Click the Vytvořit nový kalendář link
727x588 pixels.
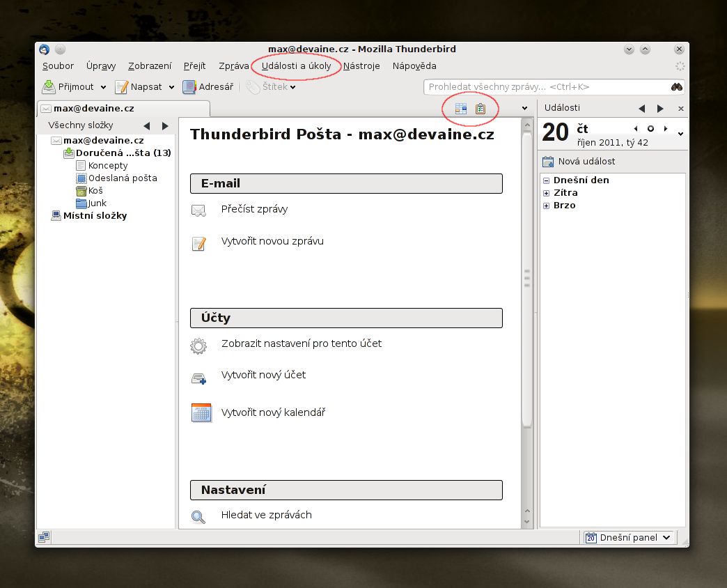coord(273,412)
